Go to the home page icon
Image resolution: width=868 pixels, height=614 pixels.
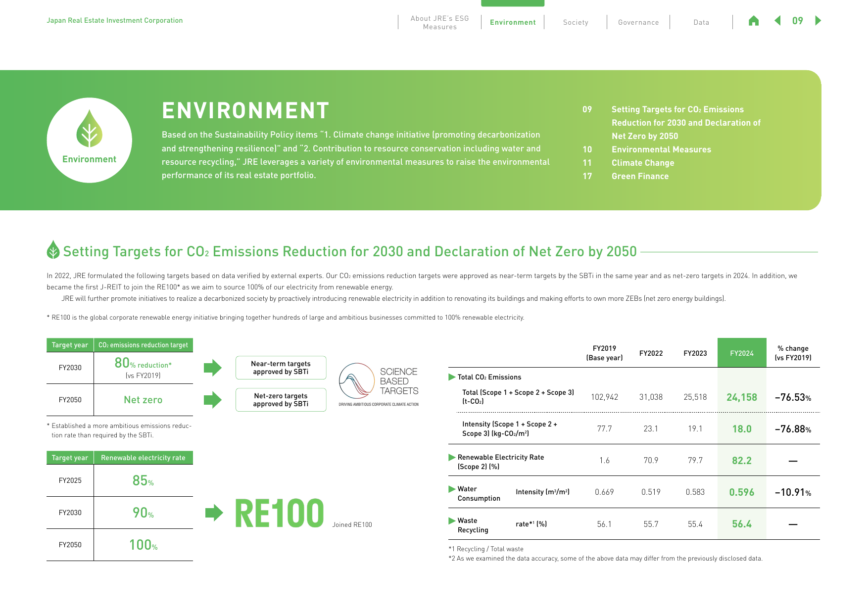coord(753,21)
